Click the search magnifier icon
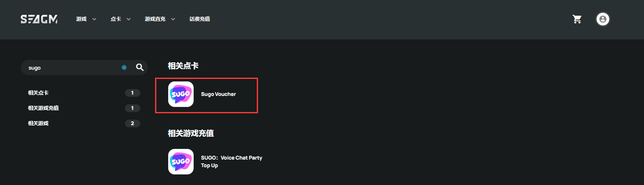The image size is (644, 185). tap(140, 67)
